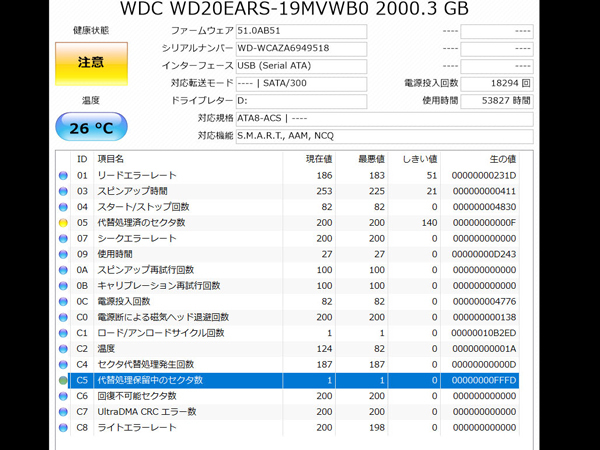Select the 代替処理保留中のセクタ数 row name
600x450 pixels.
(150, 380)
